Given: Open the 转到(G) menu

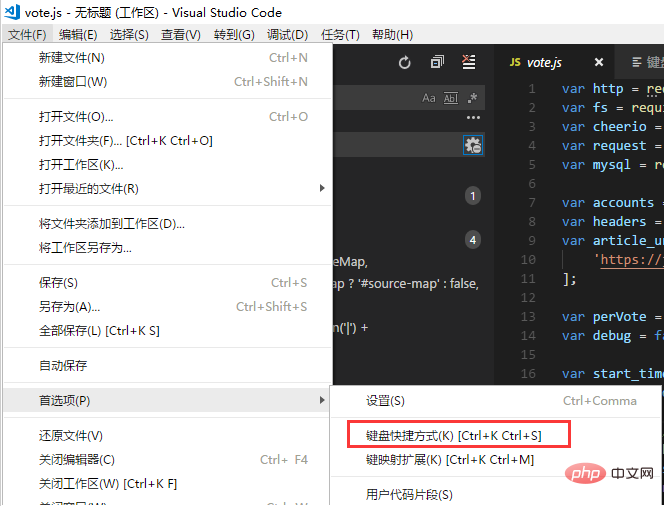Looking at the screenshot, I should tap(234, 35).
